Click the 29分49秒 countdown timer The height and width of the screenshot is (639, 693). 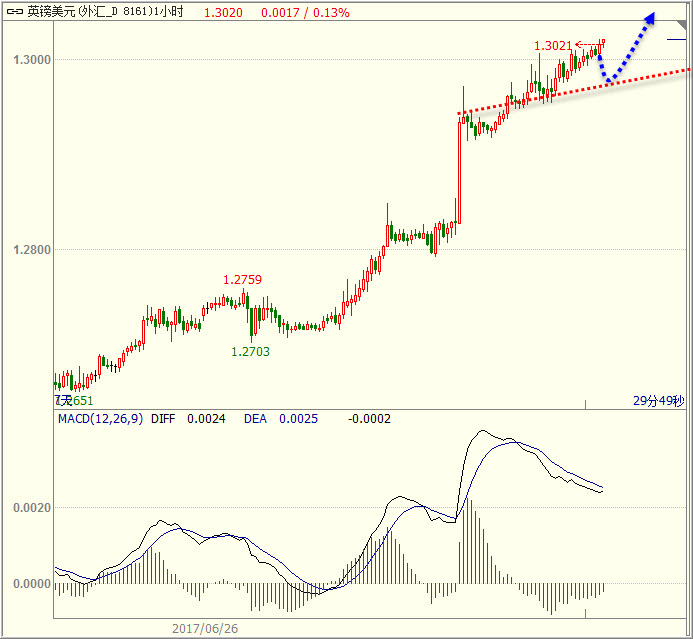[658, 400]
